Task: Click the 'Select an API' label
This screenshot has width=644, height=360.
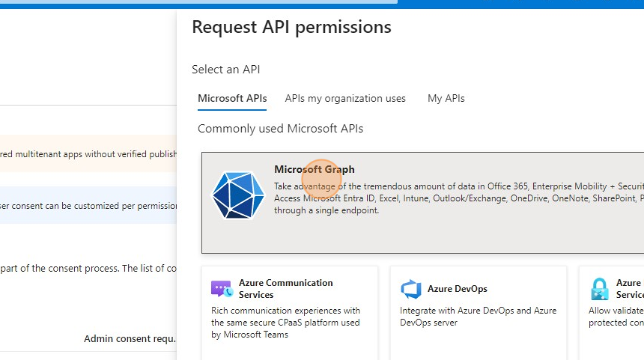Action: pyautogui.click(x=225, y=70)
